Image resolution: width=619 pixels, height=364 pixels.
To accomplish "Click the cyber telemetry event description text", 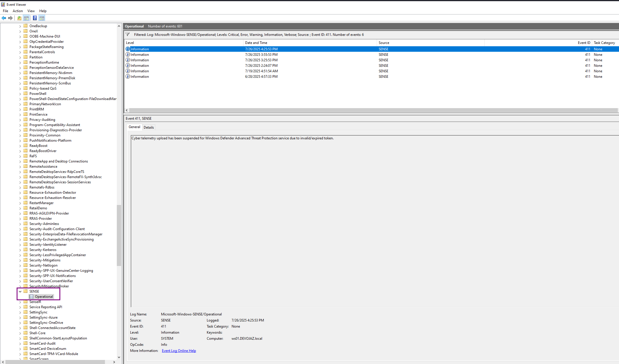I will [x=232, y=138].
